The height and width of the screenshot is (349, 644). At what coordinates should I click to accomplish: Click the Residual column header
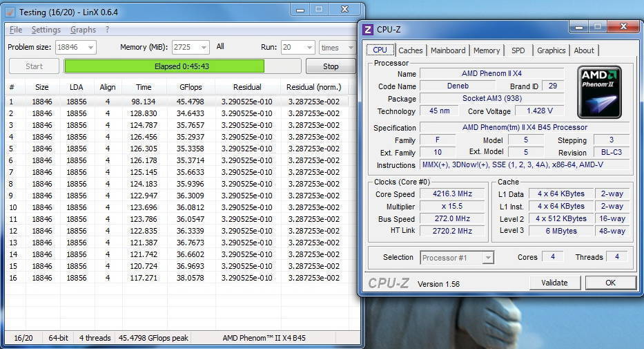[247, 87]
